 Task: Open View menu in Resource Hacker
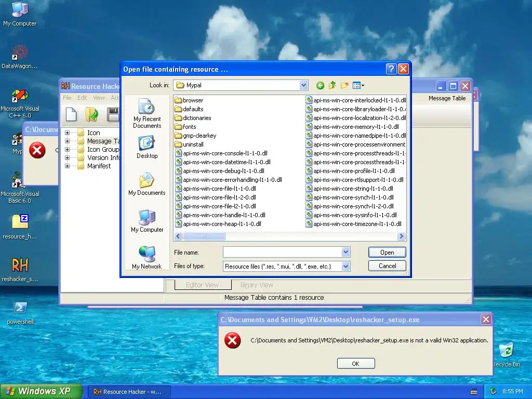point(99,98)
